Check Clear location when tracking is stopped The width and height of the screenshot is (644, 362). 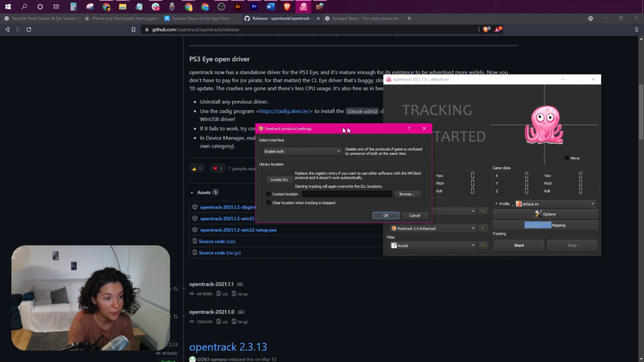(x=269, y=203)
